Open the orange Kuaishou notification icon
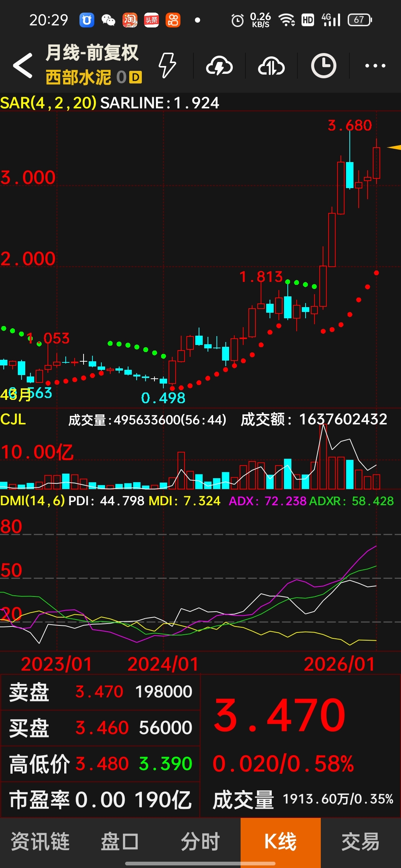The image size is (401, 868). 173,20
